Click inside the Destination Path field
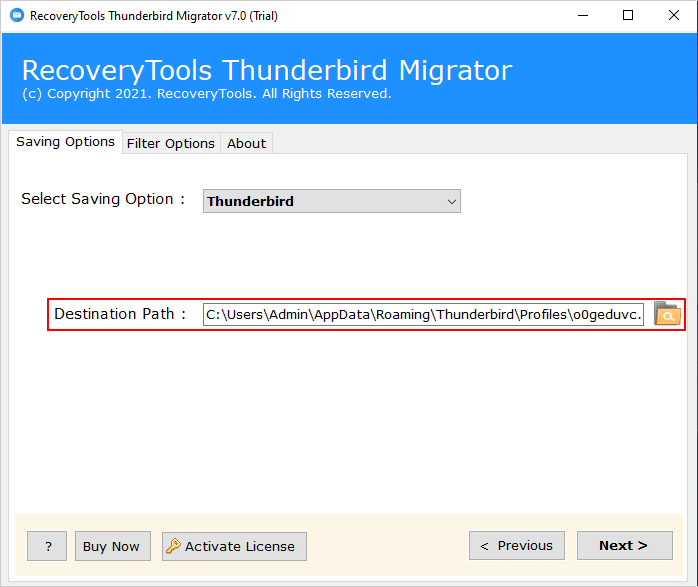Viewport: 698px width, 587px height. pyautogui.click(x=423, y=315)
